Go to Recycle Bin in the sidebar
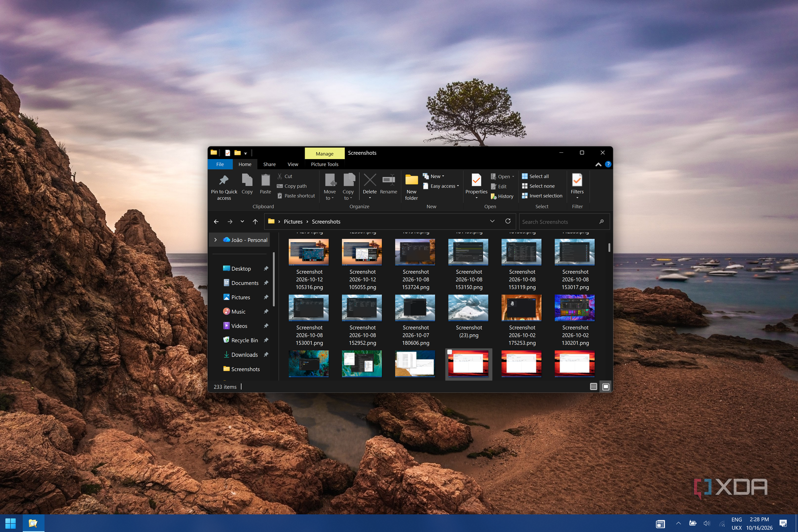 pos(245,340)
